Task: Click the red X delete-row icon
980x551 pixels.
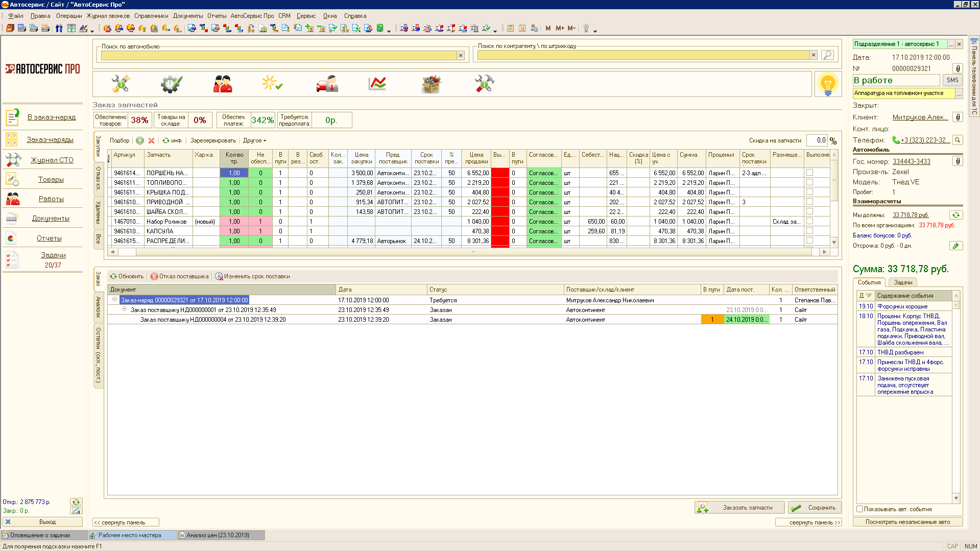Action: (x=151, y=140)
